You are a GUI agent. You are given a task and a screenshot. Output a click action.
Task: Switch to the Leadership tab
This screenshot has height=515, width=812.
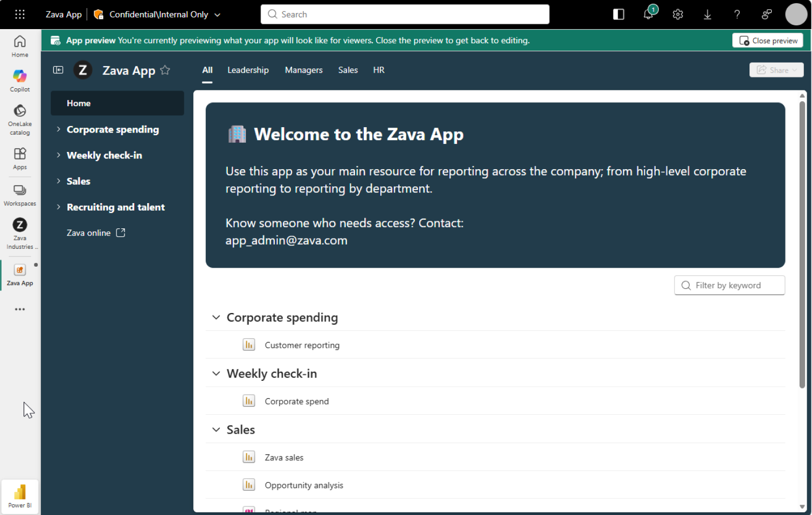point(248,70)
